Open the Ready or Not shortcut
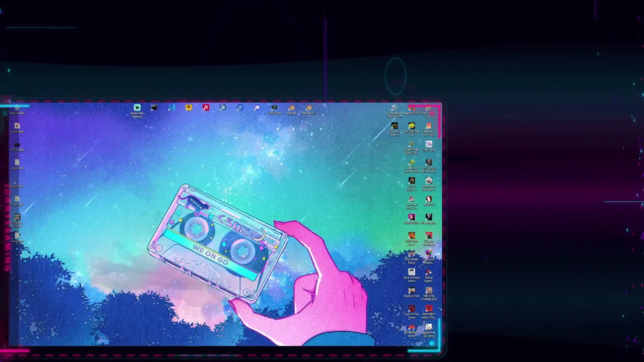Viewport: 644px width, 362px height. click(x=412, y=292)
